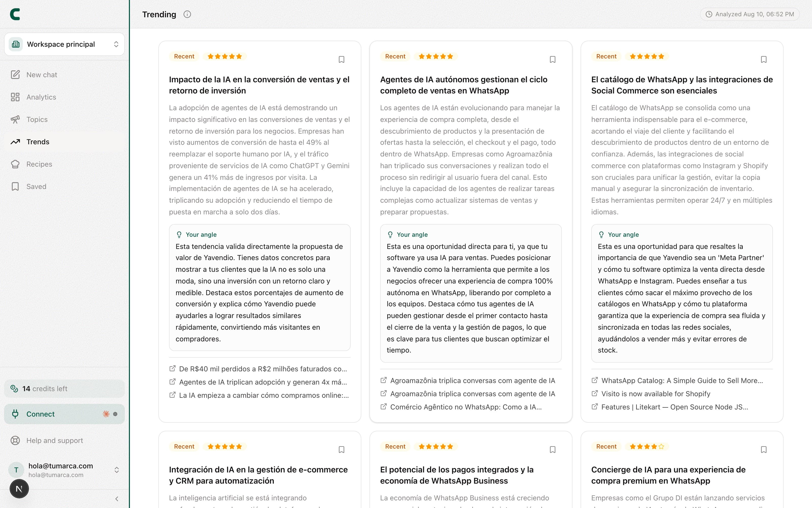Click external-link icon beside 'Comércio Agêntico no WhatsApp'
The image size is (812, 508).
(383, 407)
